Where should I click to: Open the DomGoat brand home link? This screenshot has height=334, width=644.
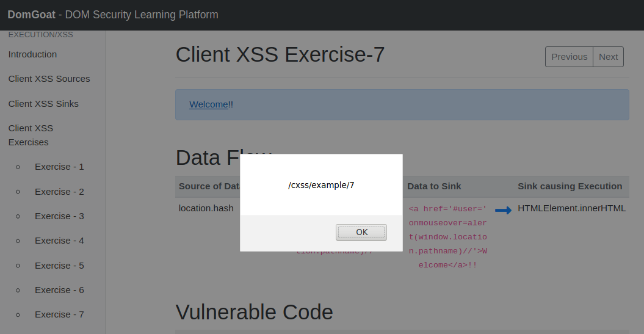[x=30, y=15]
